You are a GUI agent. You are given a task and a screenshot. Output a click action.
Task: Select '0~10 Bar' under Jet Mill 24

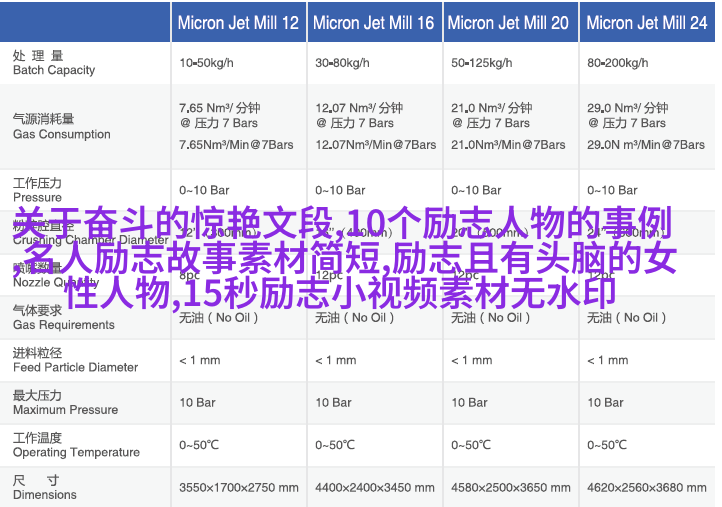612,190
